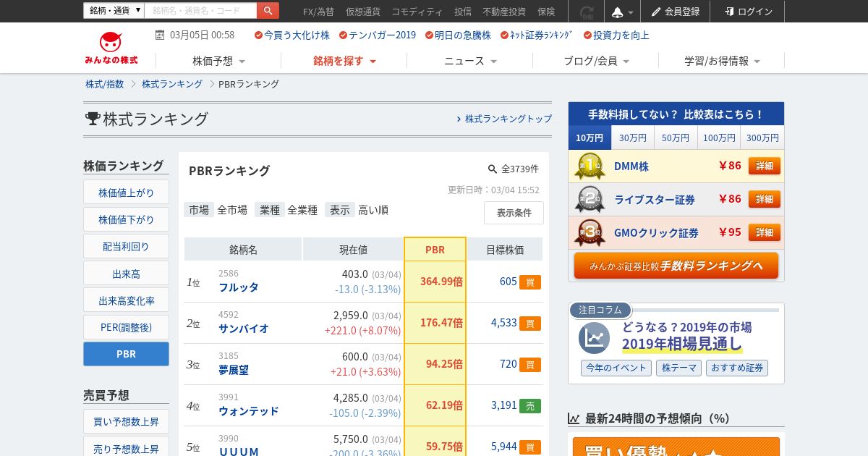Click the 今年のイベント tag
The height and width of the screenshot is (456, 868).
coord(616,368)
